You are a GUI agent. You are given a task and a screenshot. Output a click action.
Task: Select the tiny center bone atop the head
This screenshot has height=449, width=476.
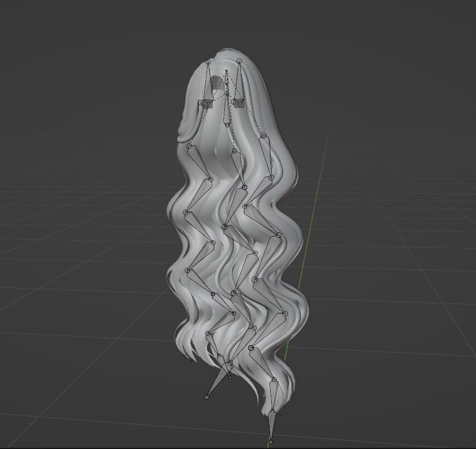click(226, 78)
